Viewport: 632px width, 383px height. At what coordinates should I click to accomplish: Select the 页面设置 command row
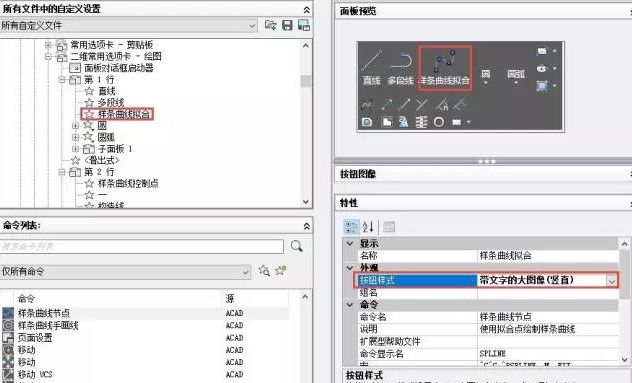pyautogui.click(x=144, y=337)
